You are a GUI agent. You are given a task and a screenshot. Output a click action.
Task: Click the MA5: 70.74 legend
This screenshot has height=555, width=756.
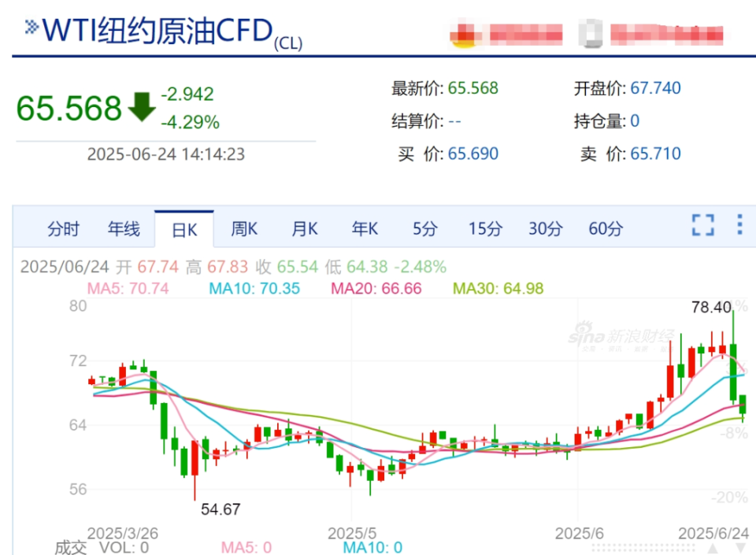pyautogui.click(x=128, y=288)
